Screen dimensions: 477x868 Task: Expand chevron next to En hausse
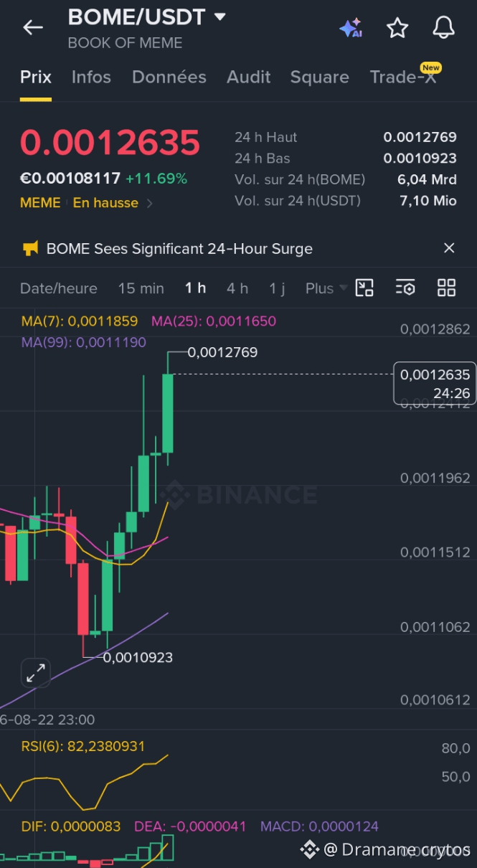point(150,203)
